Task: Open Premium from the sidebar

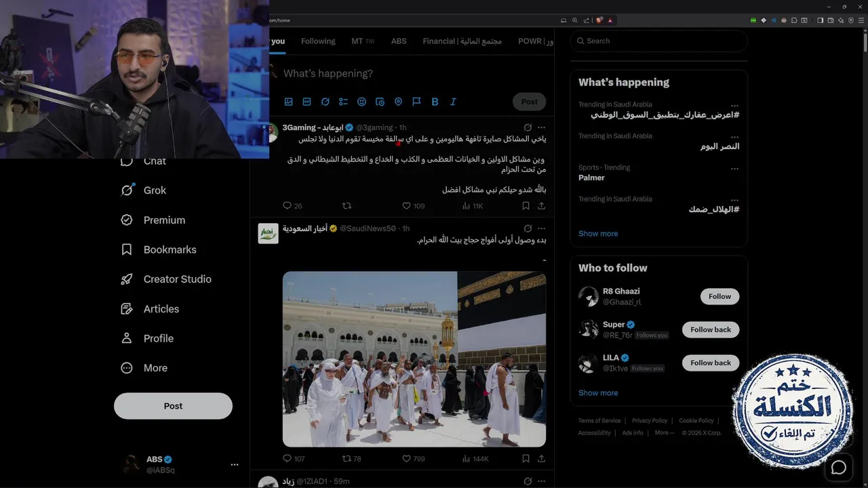Action: point(153,220)
